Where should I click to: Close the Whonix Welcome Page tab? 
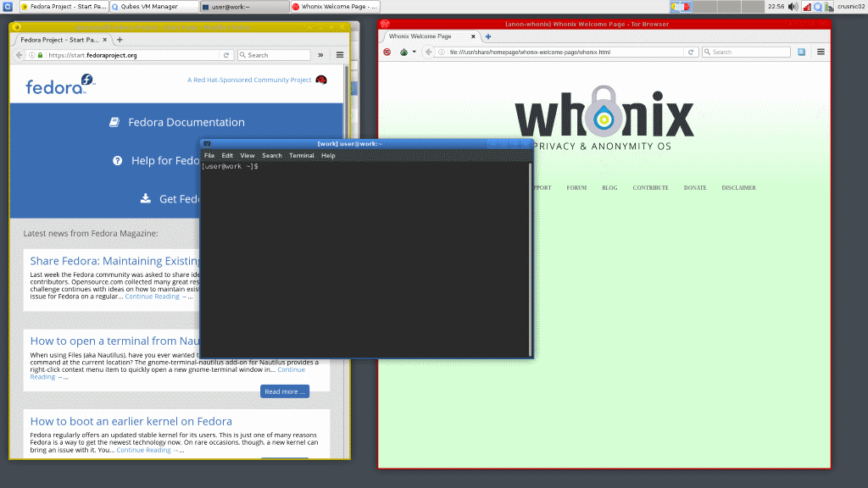(473, 36)
